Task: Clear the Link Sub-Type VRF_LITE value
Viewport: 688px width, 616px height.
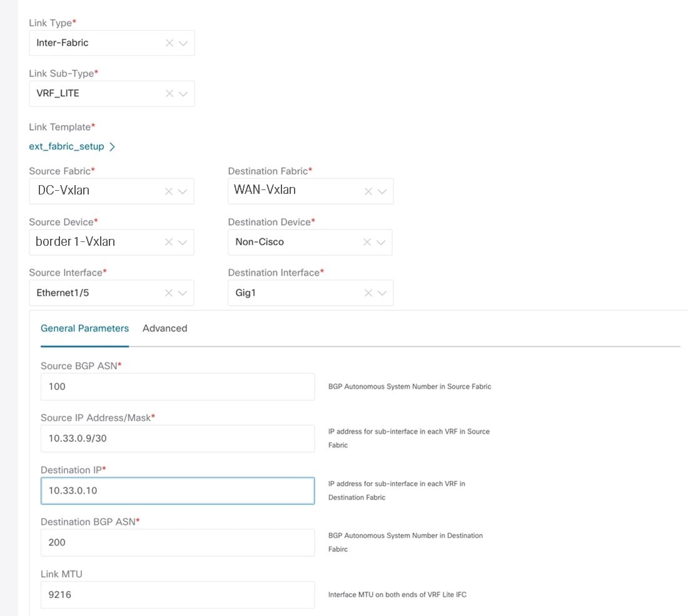Action: point(169,93)
